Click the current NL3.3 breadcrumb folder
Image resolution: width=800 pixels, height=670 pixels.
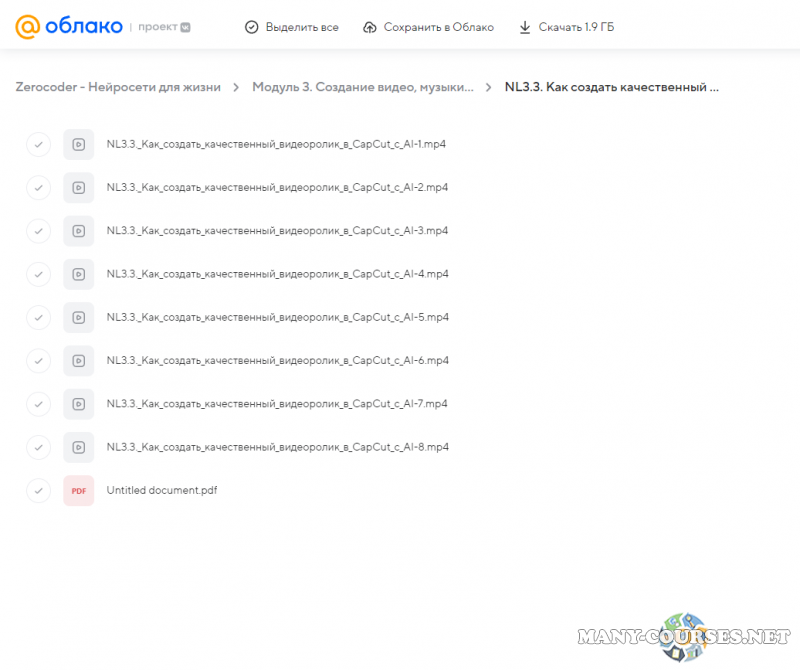click(x=611, y=87)
